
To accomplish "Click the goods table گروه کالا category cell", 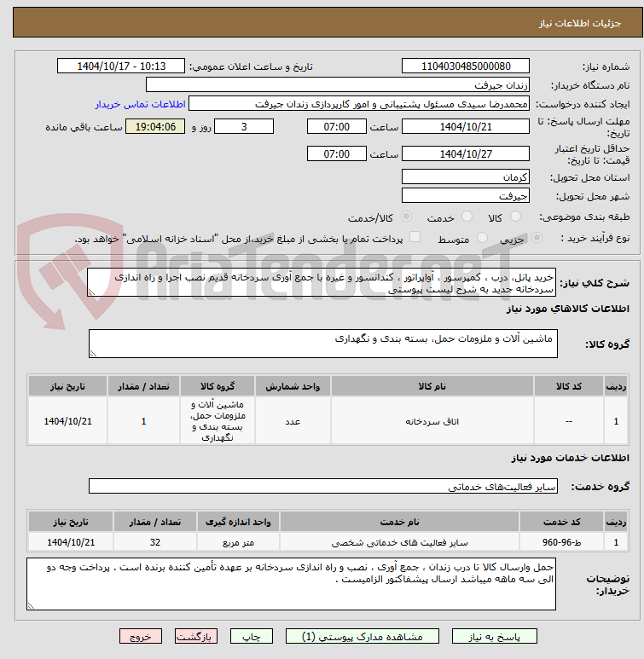I will point(218,420).
